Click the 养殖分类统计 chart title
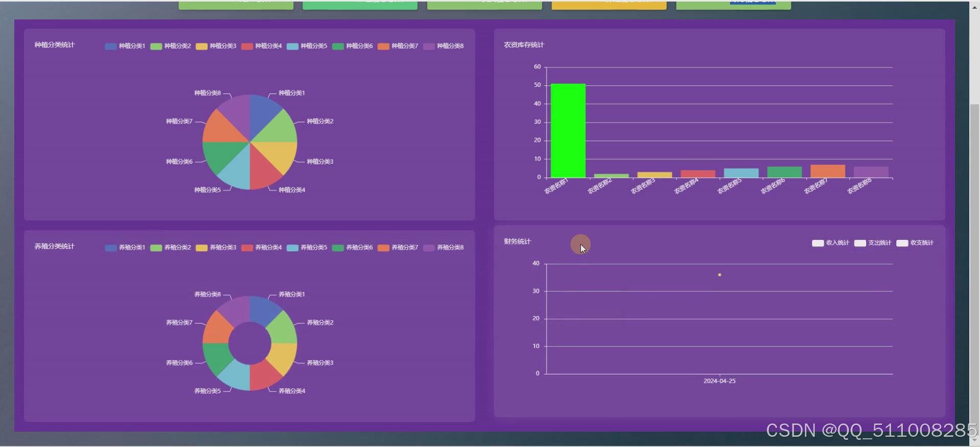980x447 pixels. point(55,246)
